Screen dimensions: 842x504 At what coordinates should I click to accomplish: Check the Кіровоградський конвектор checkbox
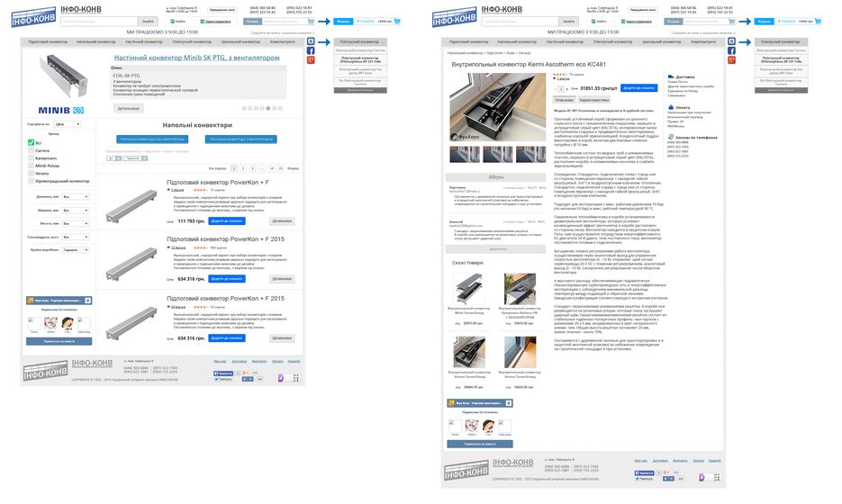(x=32, y=181)
